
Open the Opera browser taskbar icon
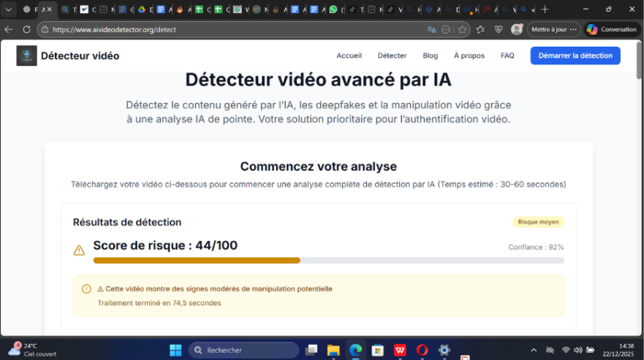pyautogui.click(x=422, y=350)
